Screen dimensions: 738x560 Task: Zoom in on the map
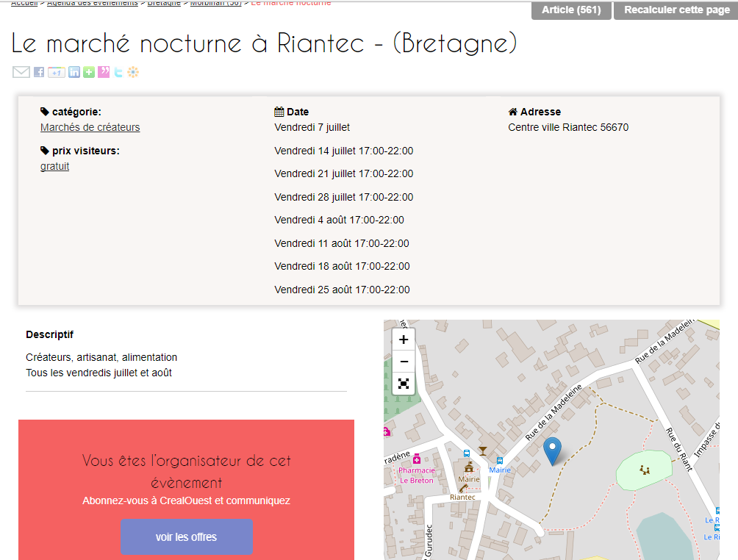[x=404, y=340]
